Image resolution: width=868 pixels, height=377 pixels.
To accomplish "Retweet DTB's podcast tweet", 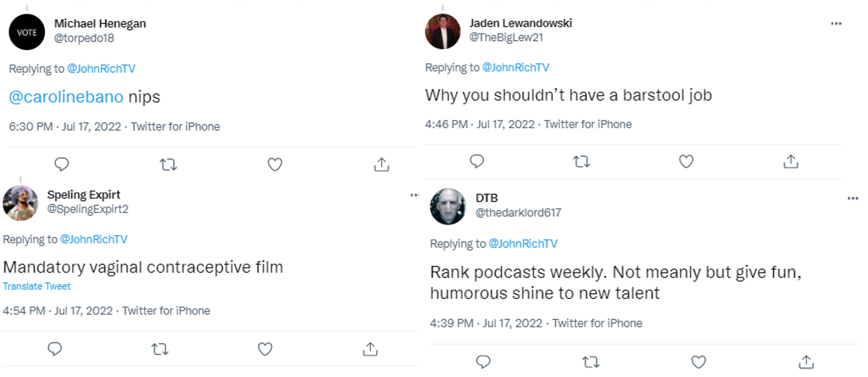I will click(591, 362).
